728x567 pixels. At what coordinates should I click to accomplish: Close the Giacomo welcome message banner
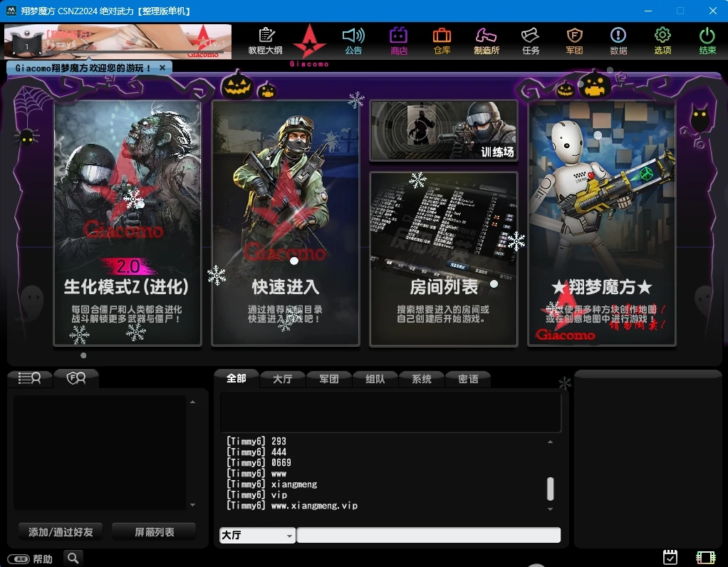point(162,68)
